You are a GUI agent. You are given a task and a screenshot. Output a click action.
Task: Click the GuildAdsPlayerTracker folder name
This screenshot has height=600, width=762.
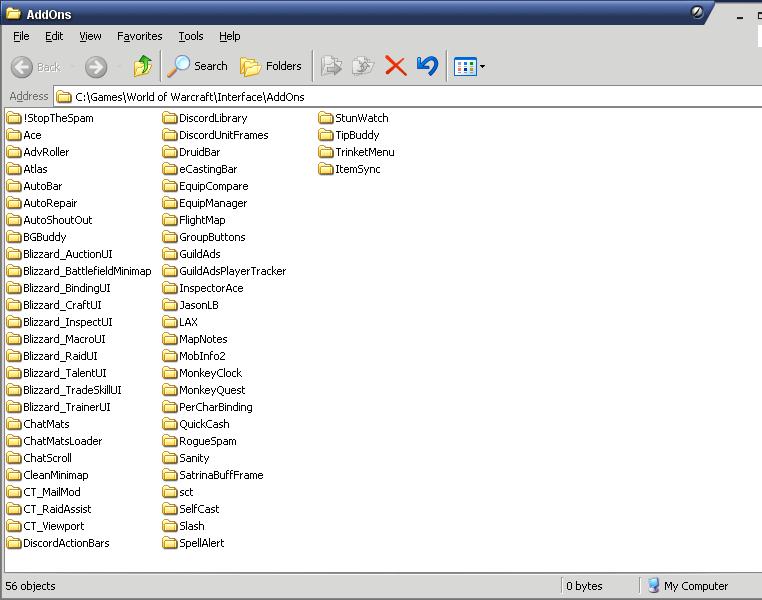pos(233,271)
